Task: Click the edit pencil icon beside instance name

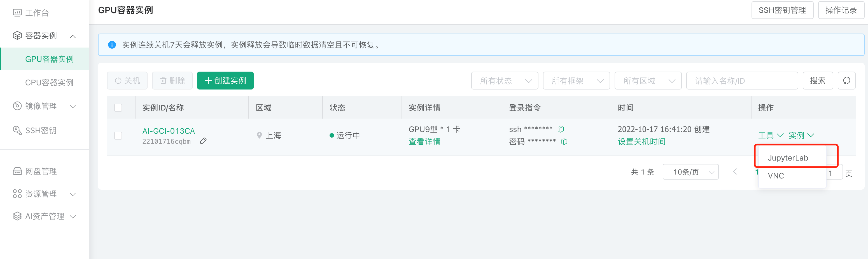Action: [x=203, y=141]
